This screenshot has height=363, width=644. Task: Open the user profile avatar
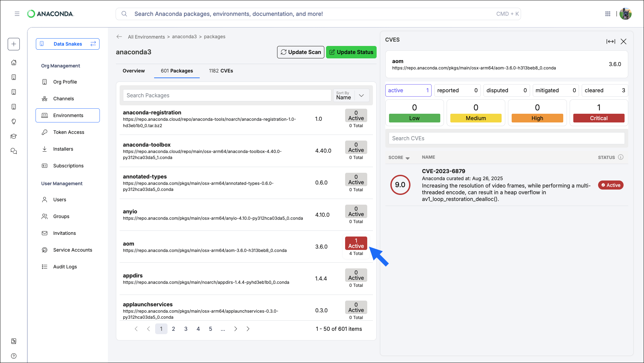click(x=625, y=14)
